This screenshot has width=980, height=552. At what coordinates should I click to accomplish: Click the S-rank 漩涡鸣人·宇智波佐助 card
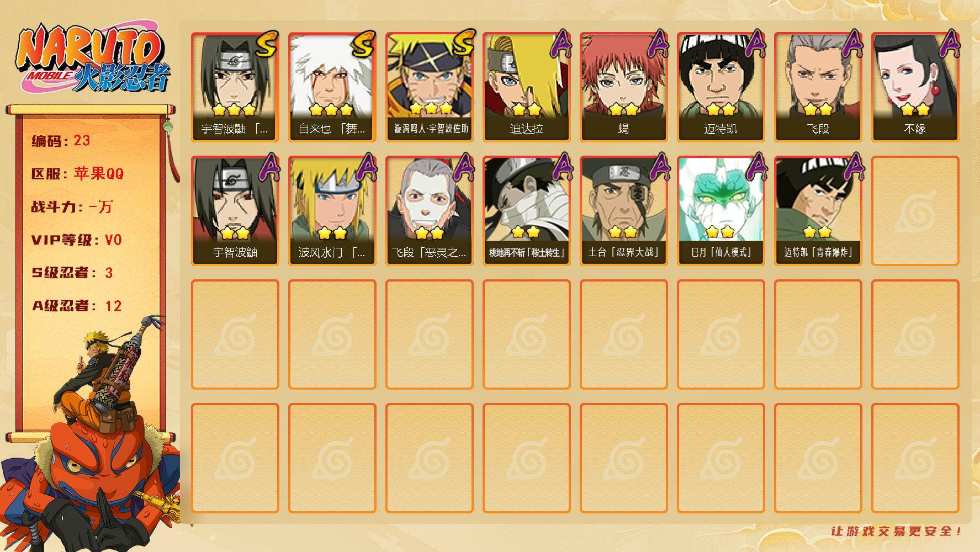(x=429, y=87)
